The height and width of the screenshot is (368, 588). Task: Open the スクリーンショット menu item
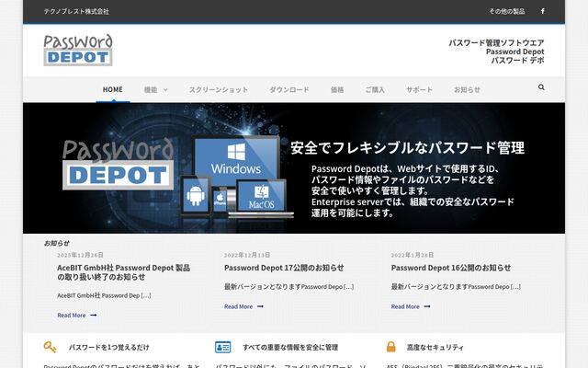tap(219, 90)
